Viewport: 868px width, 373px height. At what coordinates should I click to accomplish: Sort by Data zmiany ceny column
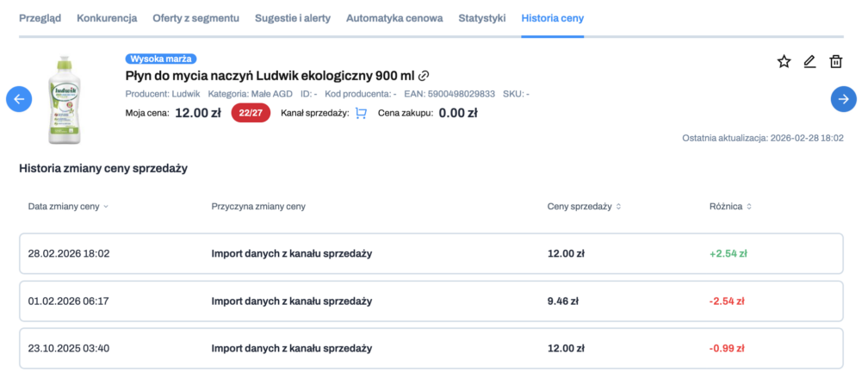(68, 207)
